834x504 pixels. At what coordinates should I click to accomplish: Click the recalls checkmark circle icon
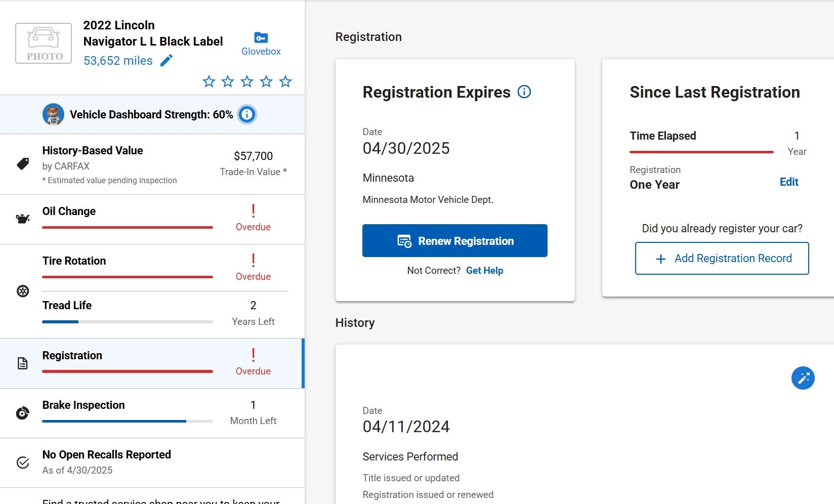23,463
